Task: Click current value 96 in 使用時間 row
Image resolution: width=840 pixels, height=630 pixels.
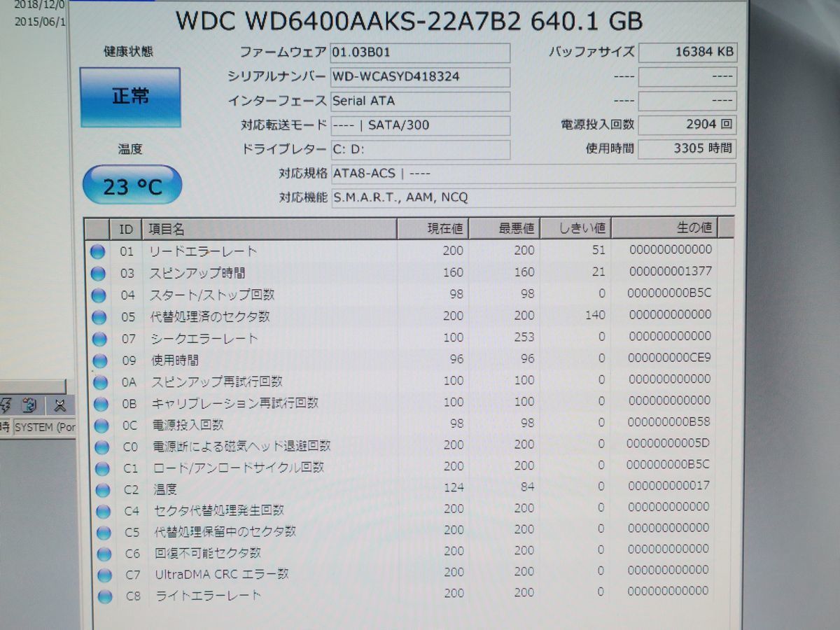Action: click(456, 358)
